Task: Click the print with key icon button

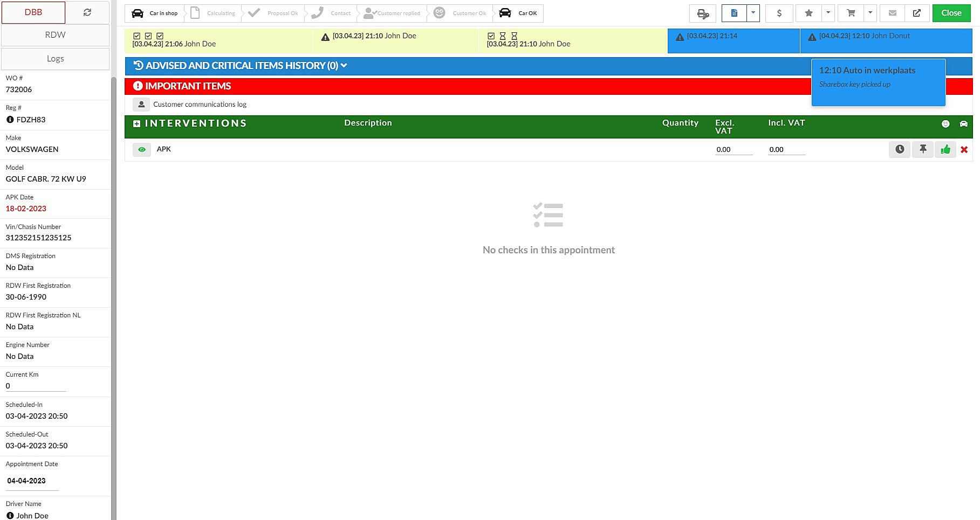Action: 703,13
